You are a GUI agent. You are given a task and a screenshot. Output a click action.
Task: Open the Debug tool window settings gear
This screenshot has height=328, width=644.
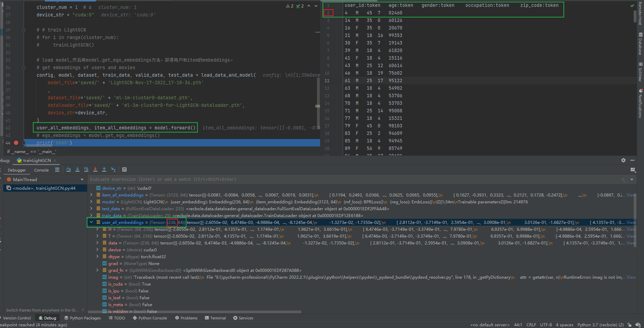pos(624,160)
